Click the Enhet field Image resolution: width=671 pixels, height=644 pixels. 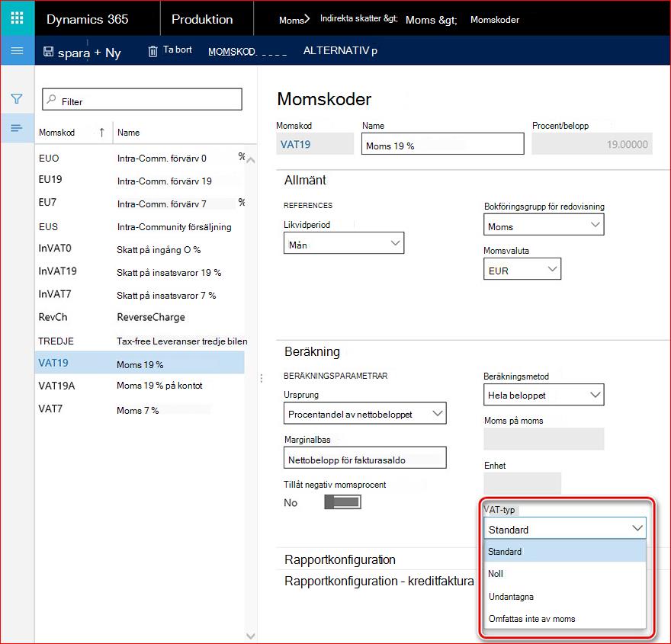[x=522, y=483]
